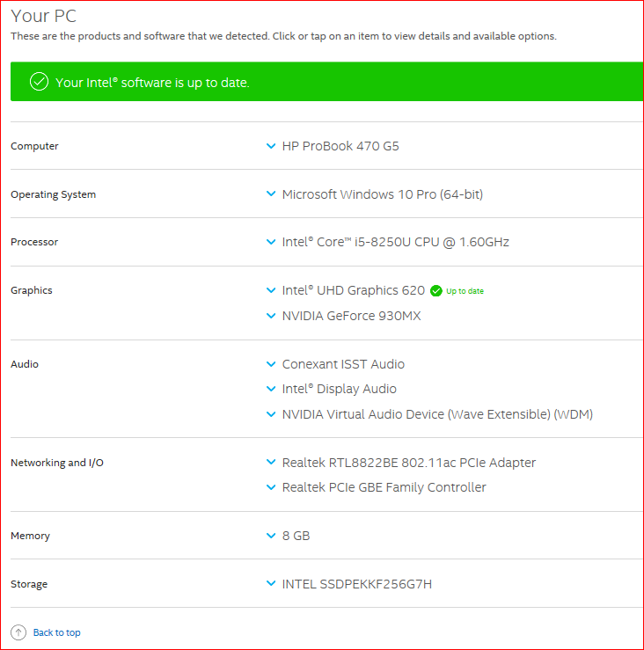Open HP ProBook 470 G5 details
Image resolution: width=644 pixels, height=650 pixels.
[x=340, y=146]
